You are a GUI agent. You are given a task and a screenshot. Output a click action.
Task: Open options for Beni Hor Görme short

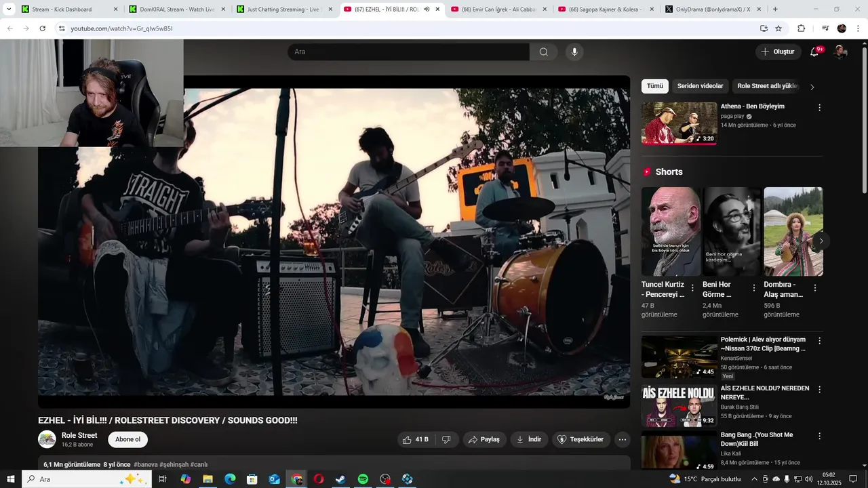point(753,287)
